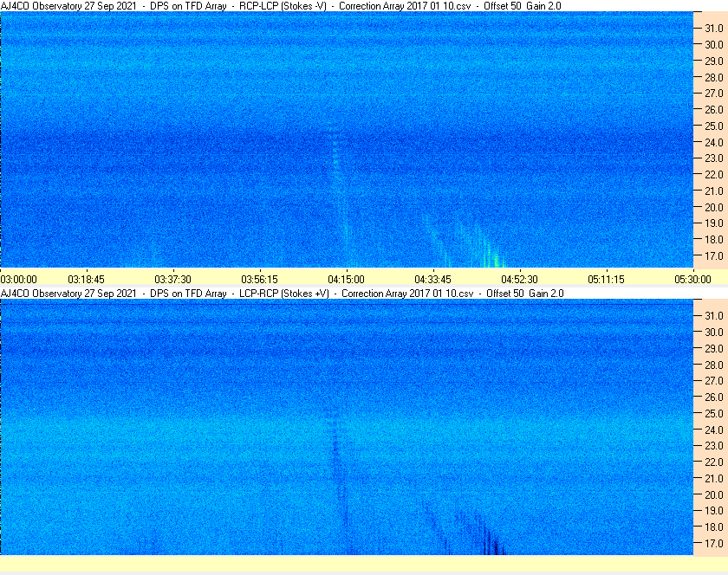Click 30.0 frequency label on Stokes +V plot
The height and width of the screenshot is (575, 728).
pos(714,332)
